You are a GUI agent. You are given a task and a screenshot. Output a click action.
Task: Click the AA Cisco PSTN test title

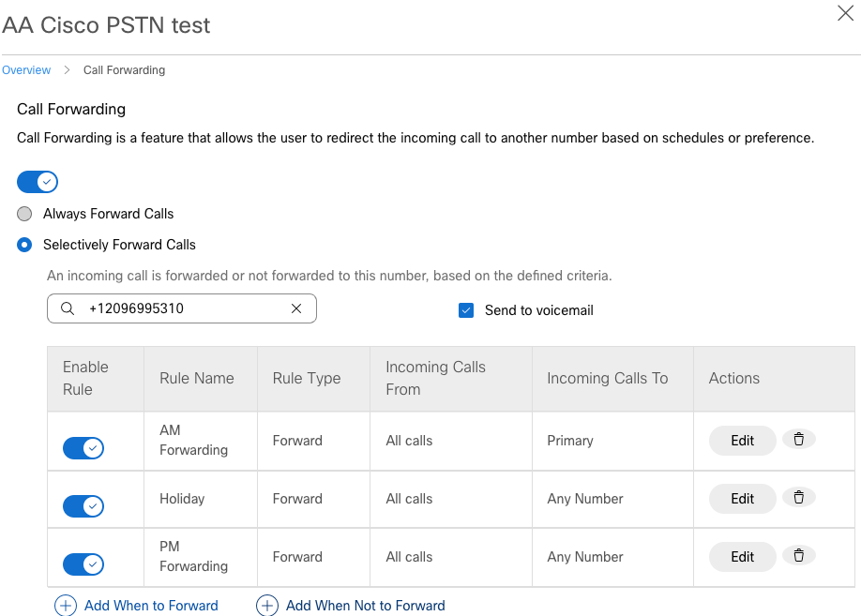tap(106, 25)
